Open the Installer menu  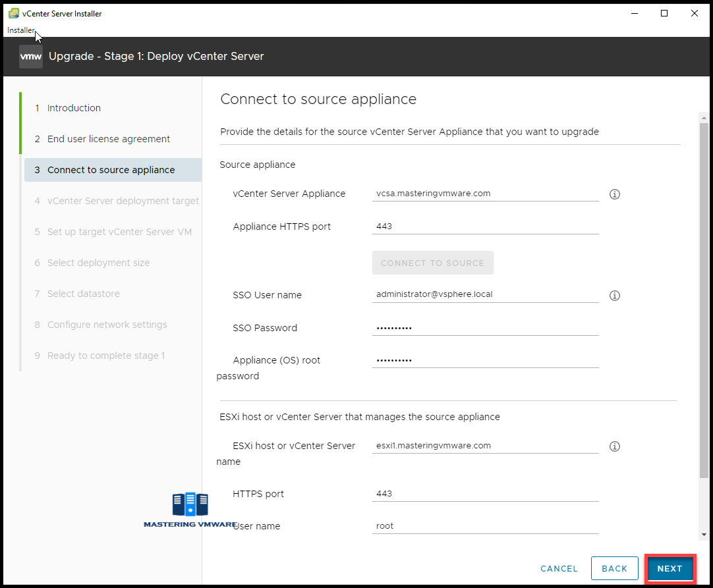point(20,30)
